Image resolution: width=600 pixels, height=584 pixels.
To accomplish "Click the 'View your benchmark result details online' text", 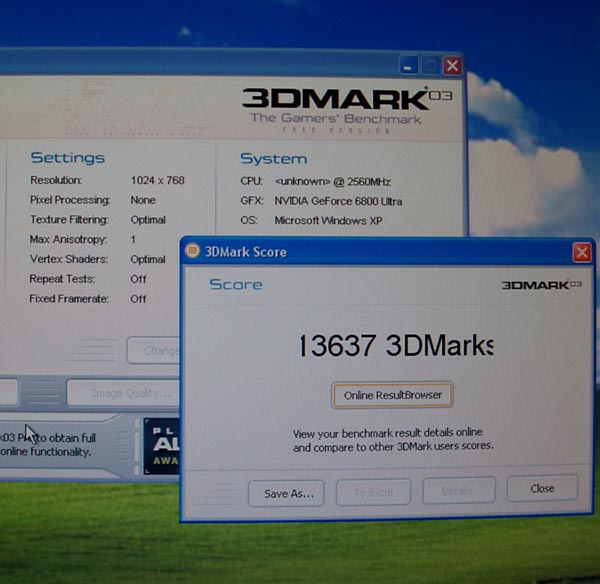I will (388, 433).
